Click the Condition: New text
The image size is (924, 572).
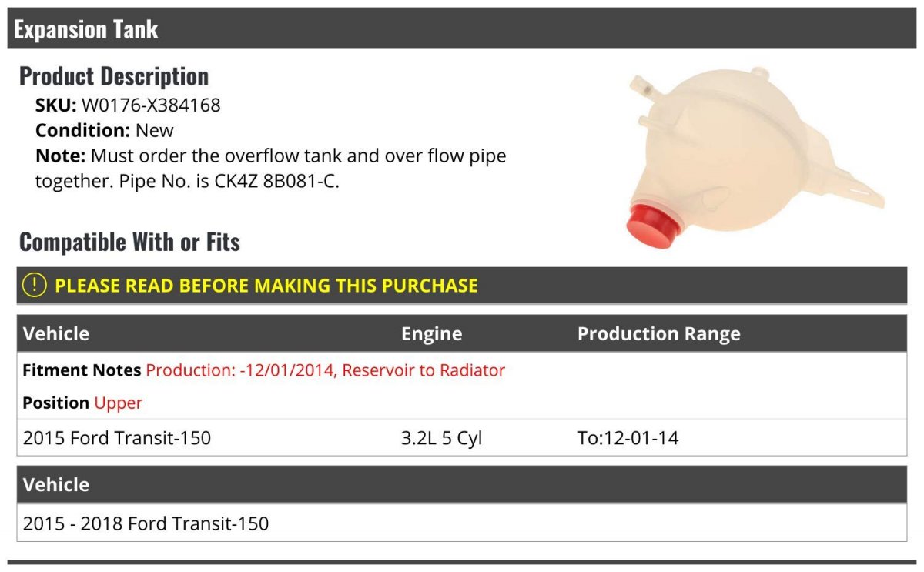click(x=105, y=130)
